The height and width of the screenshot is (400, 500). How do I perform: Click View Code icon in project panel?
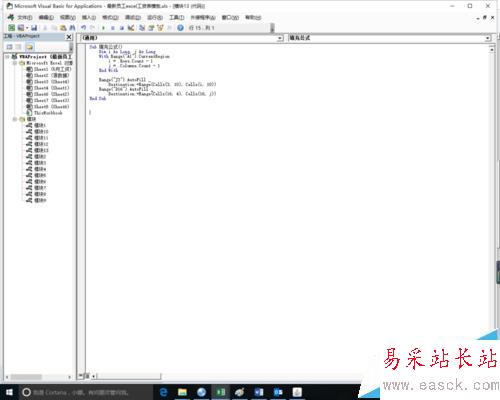[x=10, y=47]
